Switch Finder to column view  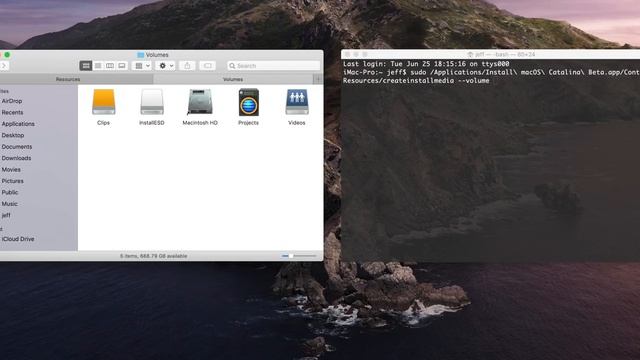(x=110, y=66)
